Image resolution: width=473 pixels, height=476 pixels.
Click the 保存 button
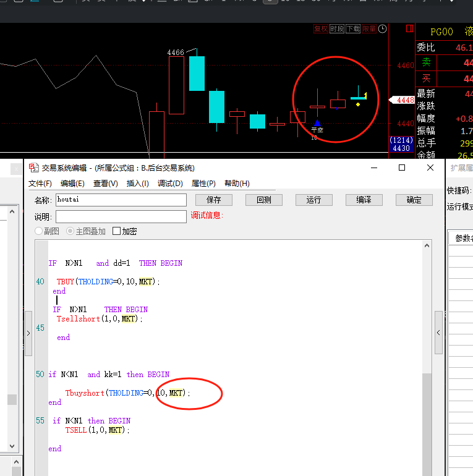(x=214, y=200)
